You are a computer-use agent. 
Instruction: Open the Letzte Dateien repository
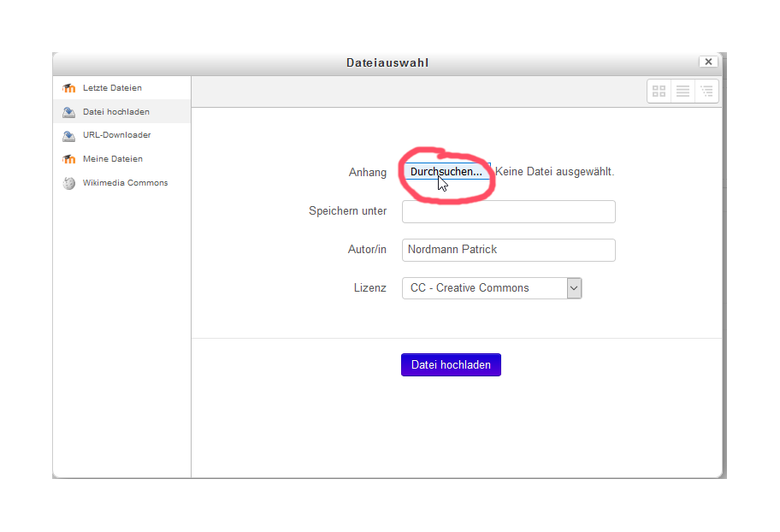(112, 88)
